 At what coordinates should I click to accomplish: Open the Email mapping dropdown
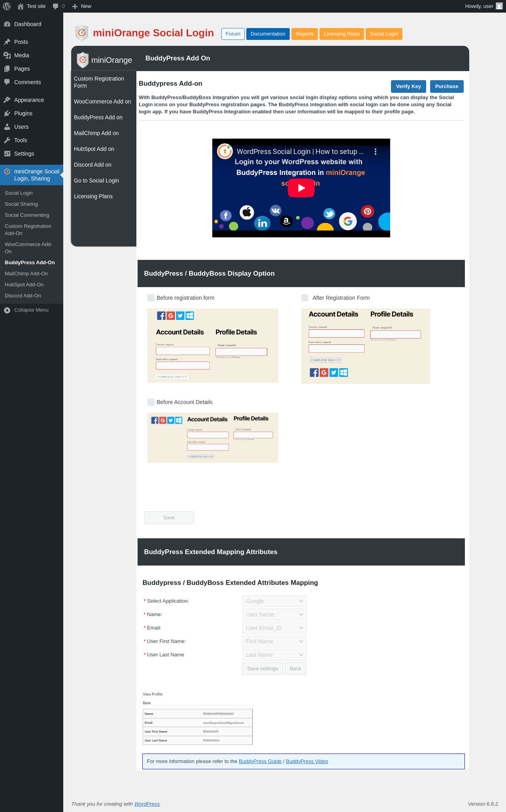(x=274, y=628)
